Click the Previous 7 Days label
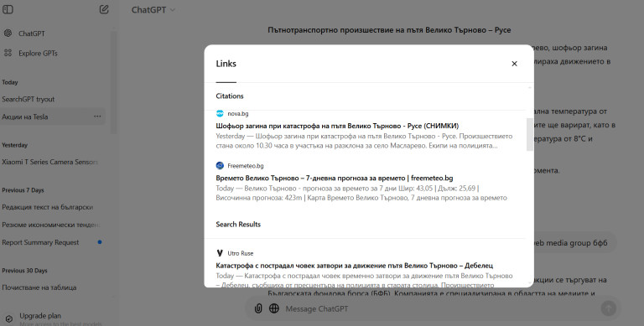 [x=23, y=190]
